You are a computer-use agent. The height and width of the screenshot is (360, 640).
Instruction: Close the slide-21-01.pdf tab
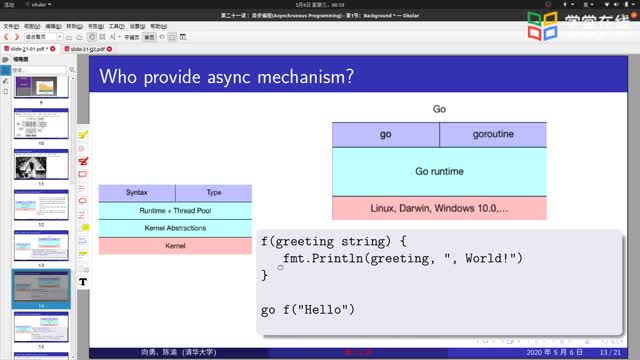(x=53, y=49)
